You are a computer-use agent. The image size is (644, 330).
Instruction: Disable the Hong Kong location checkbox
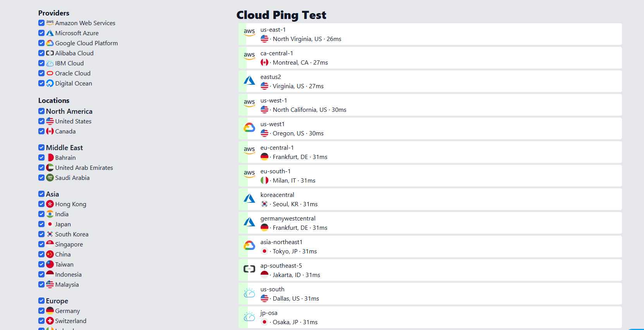(41, 204)
